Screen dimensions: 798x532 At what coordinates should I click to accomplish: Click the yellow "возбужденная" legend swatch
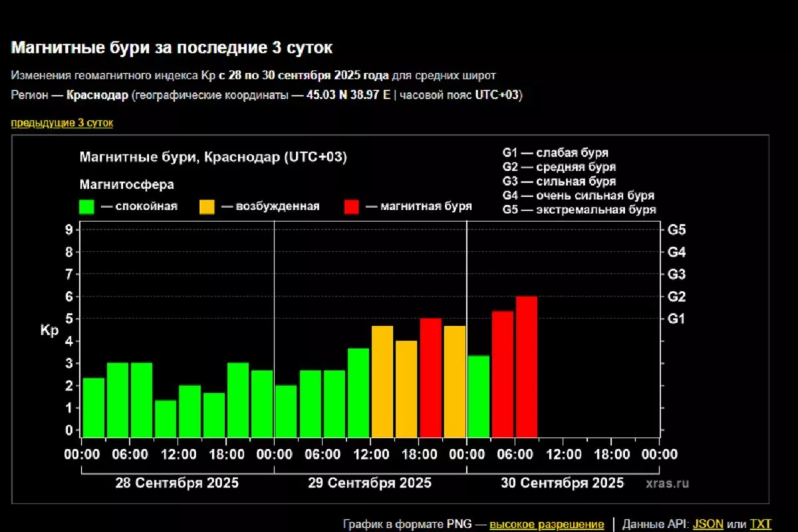[207, 206]
